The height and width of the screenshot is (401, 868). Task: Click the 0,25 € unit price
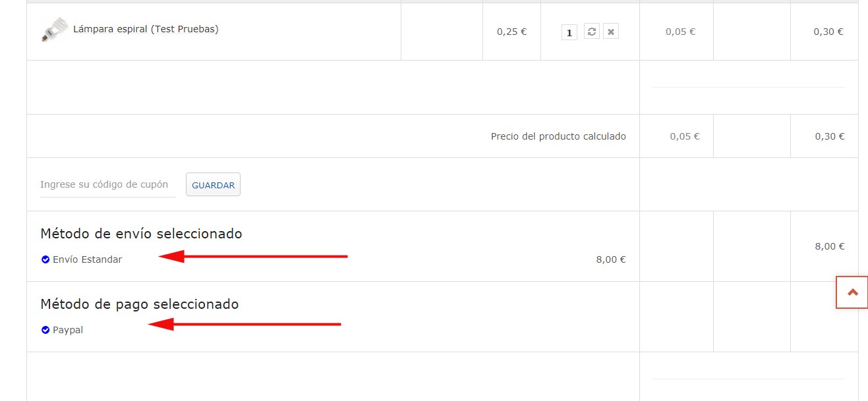pos(511,32)
